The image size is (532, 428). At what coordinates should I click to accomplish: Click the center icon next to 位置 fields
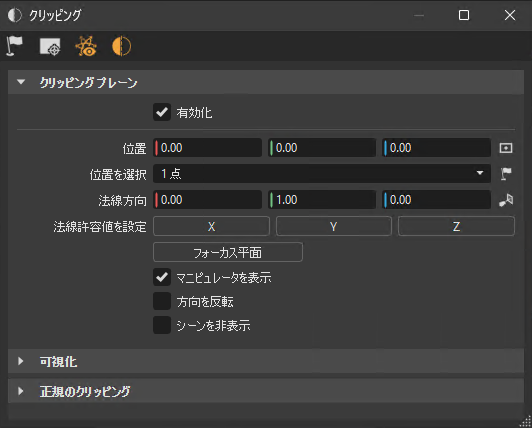506,148
